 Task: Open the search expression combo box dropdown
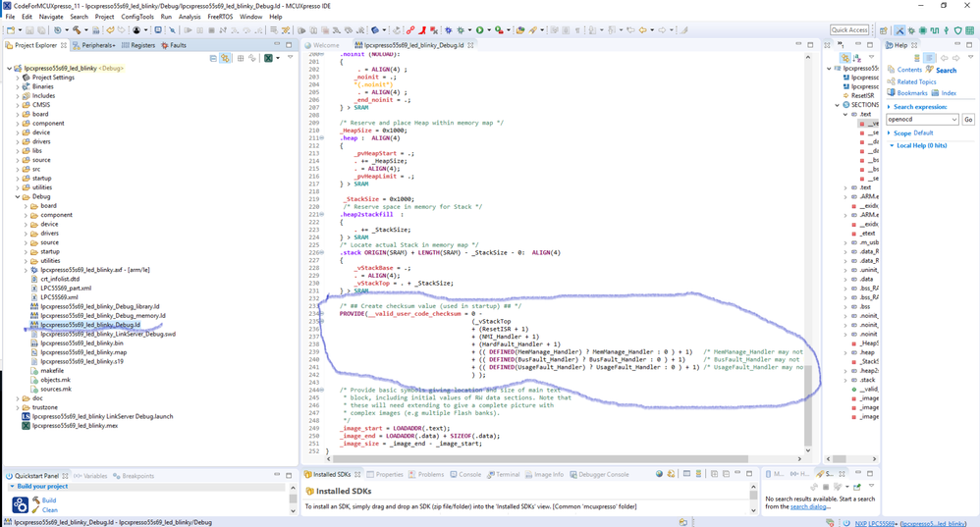pyautogui.click(x=954, y=120)
